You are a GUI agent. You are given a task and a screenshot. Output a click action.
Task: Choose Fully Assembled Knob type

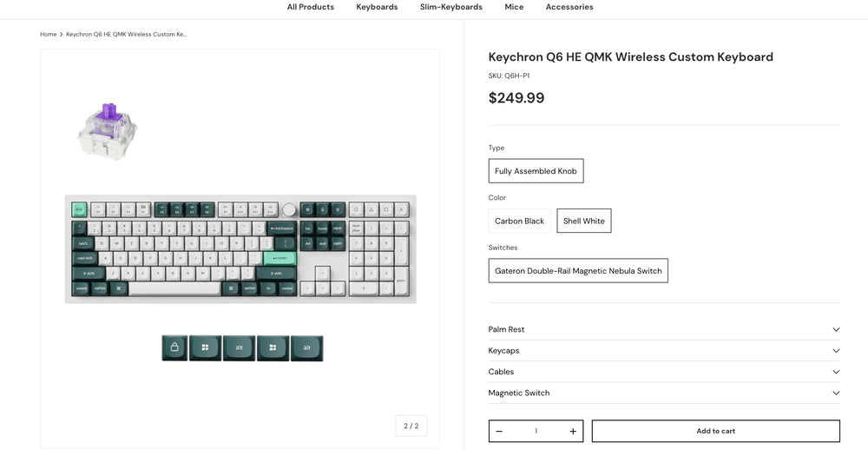click(x=536, y=170)
